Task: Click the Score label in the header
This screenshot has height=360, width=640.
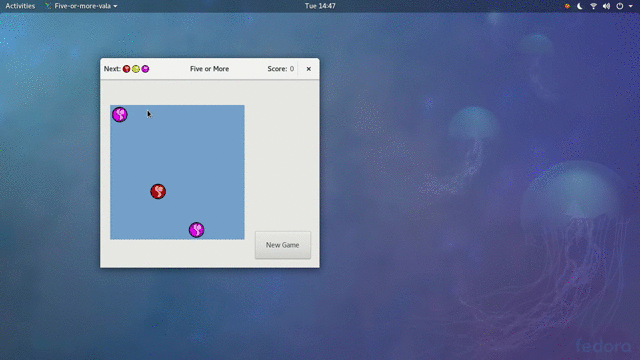Action: click(x=277, y=69)
